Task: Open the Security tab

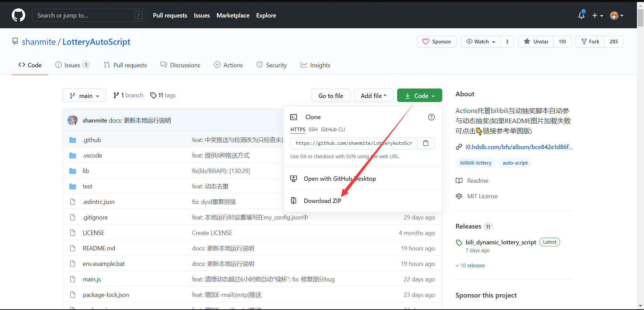Action: (272, 65)
